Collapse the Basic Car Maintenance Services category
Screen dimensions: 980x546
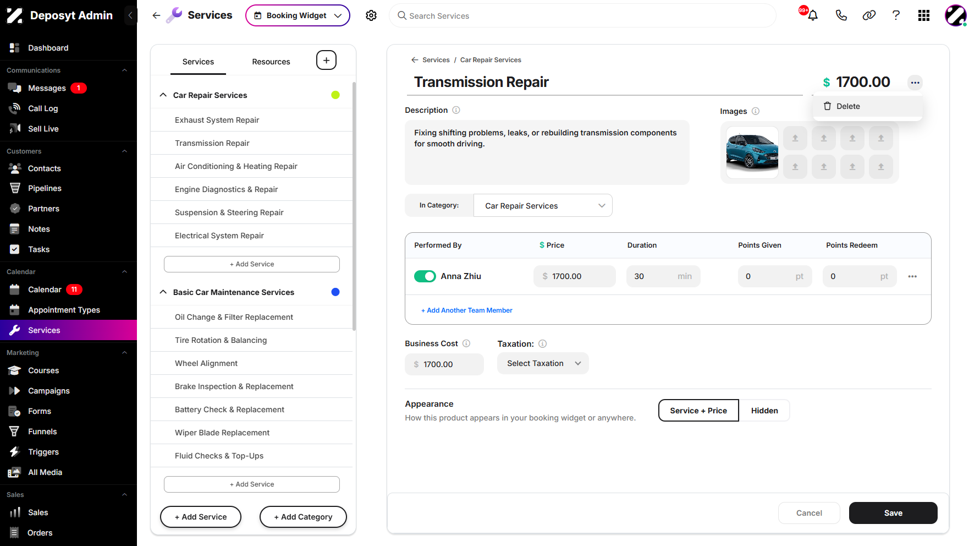[x=163, y=292]
